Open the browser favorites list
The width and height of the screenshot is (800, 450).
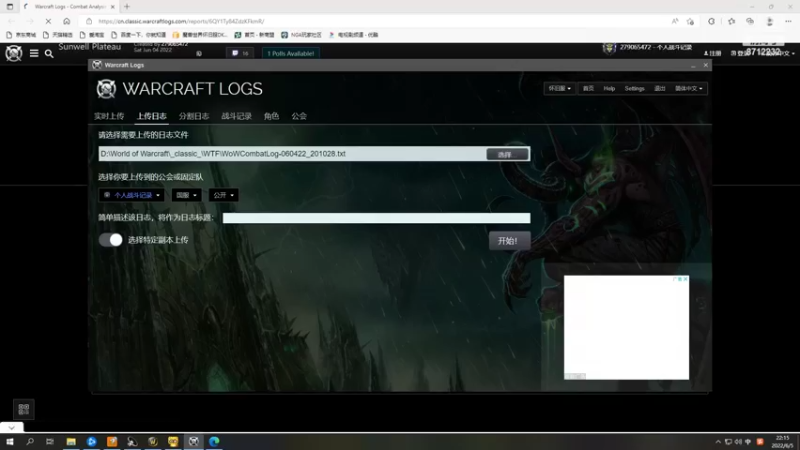point(732,21)
